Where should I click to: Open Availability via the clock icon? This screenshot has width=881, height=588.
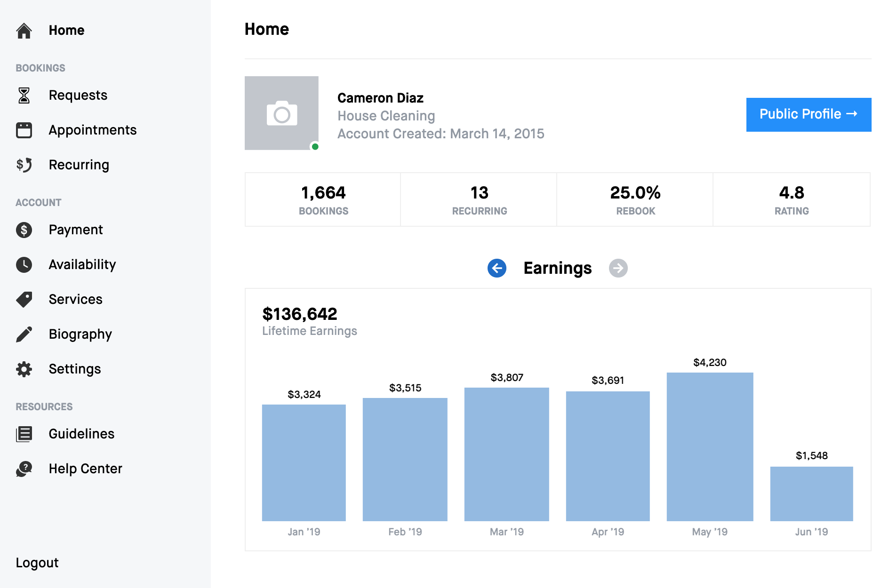tap(24, 265)
